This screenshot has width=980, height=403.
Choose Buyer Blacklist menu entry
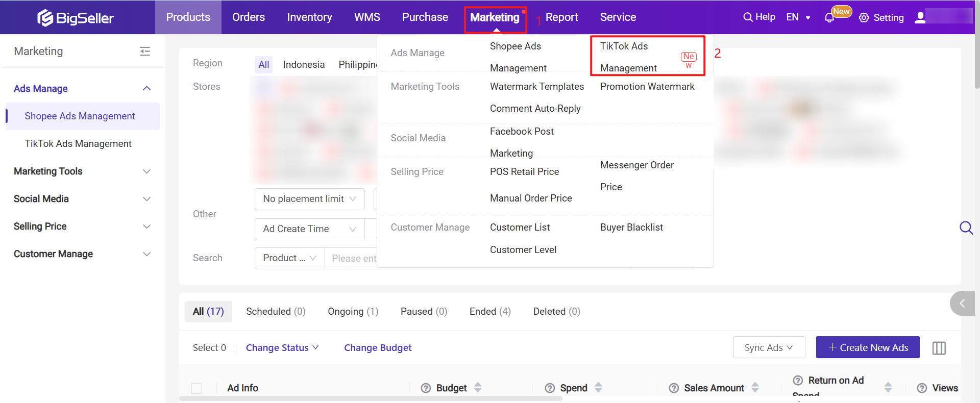pos(631,228)
